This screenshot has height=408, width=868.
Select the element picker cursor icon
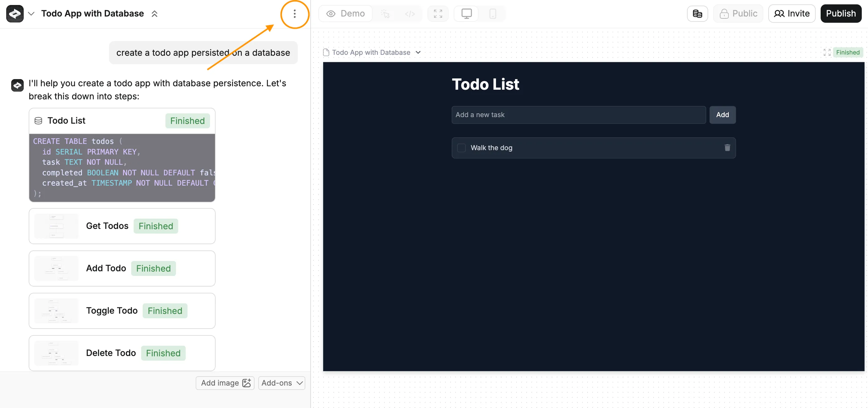click(385, 14)
